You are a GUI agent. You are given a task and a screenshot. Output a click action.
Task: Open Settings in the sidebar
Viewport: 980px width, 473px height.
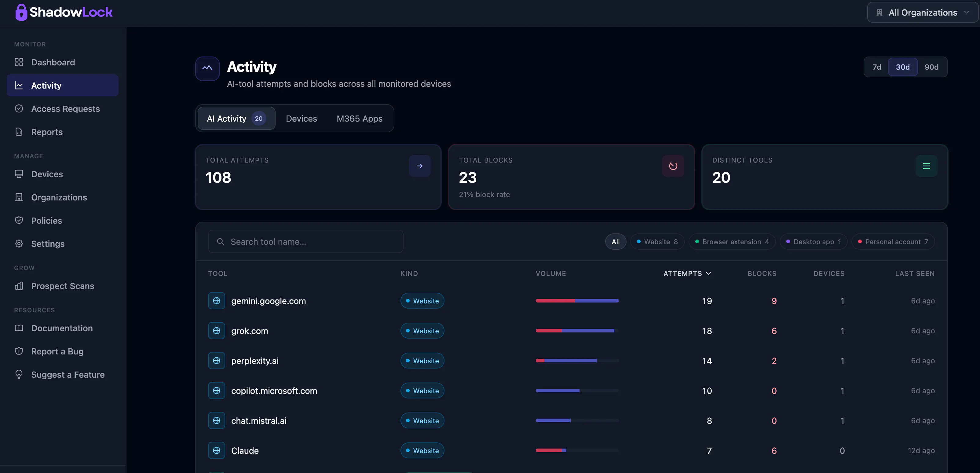(x=63, y=244)
